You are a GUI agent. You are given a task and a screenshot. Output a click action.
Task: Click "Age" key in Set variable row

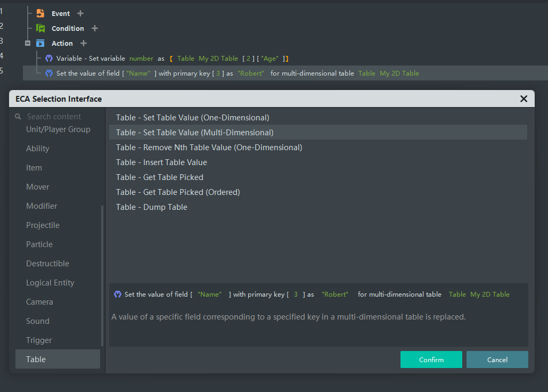coord(270,59)
